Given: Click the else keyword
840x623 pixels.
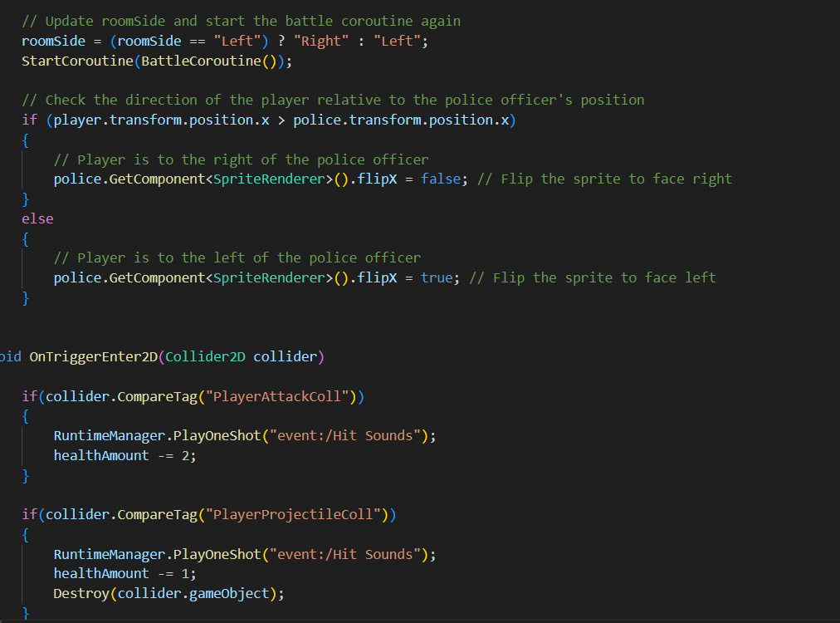Looking at the screenshot, I should (x=37, y=218).
